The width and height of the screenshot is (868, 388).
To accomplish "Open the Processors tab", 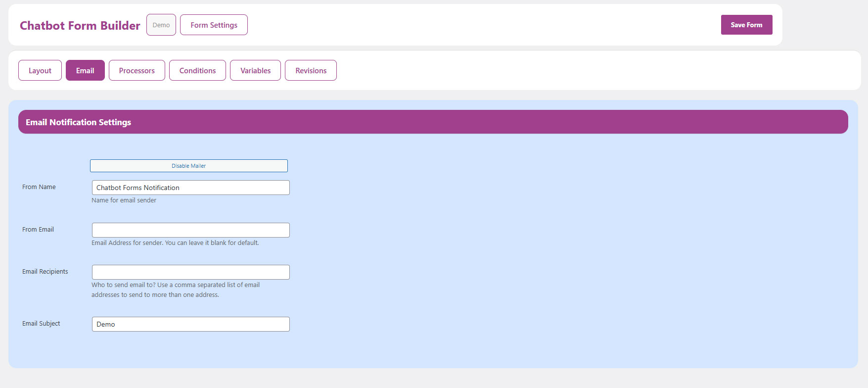I will pyautogui.click(x=137, y=70).
